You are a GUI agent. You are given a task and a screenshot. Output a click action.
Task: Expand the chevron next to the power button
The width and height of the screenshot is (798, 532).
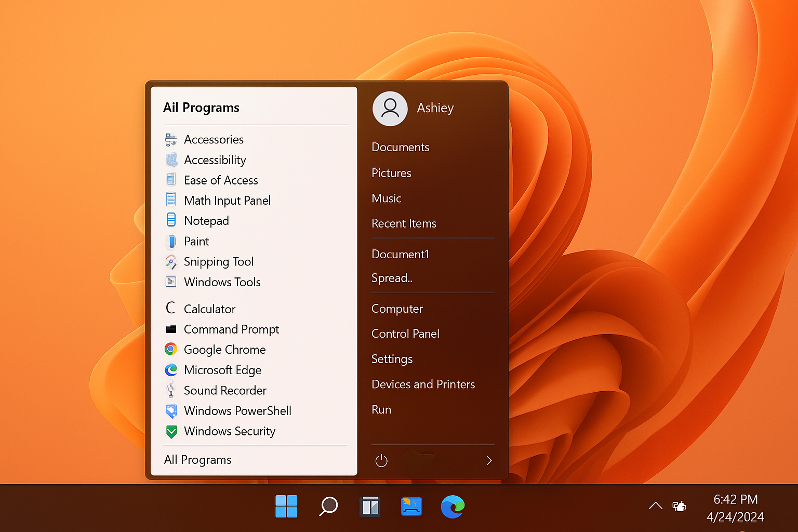point(489,460)
